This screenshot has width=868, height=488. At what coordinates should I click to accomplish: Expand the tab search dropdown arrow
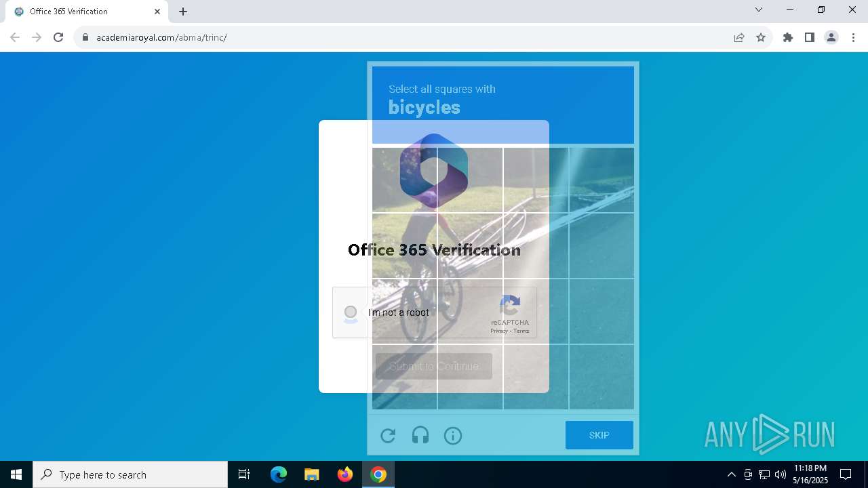click(759, 10)
